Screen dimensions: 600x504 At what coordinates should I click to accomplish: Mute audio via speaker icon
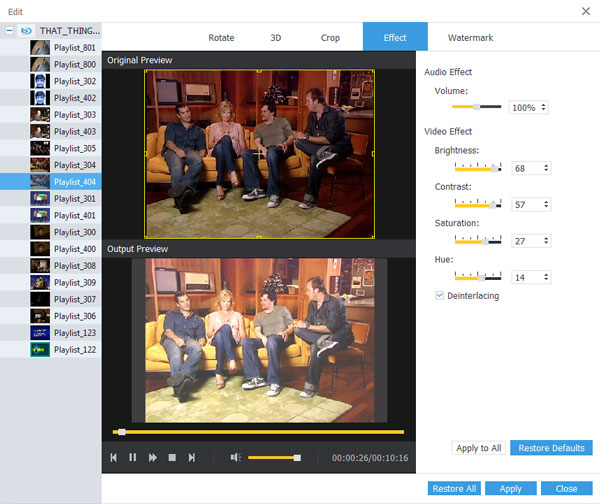236,457
